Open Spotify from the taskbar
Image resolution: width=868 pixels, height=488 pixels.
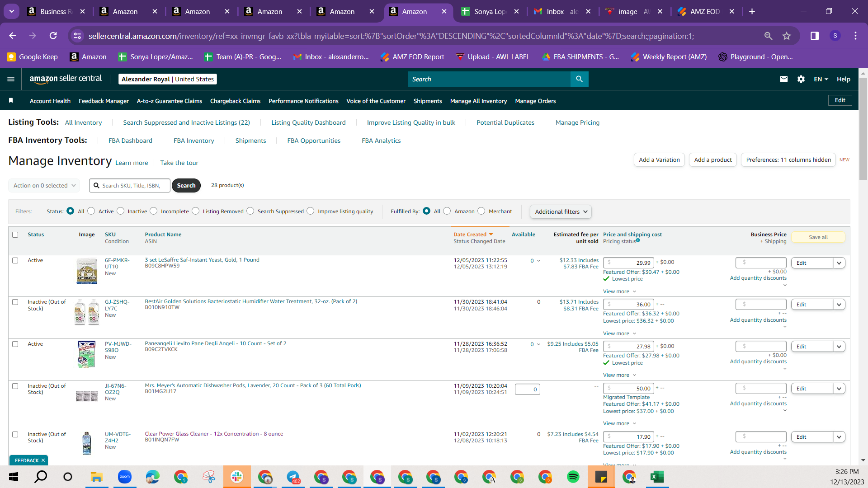(x=573, y=477)
